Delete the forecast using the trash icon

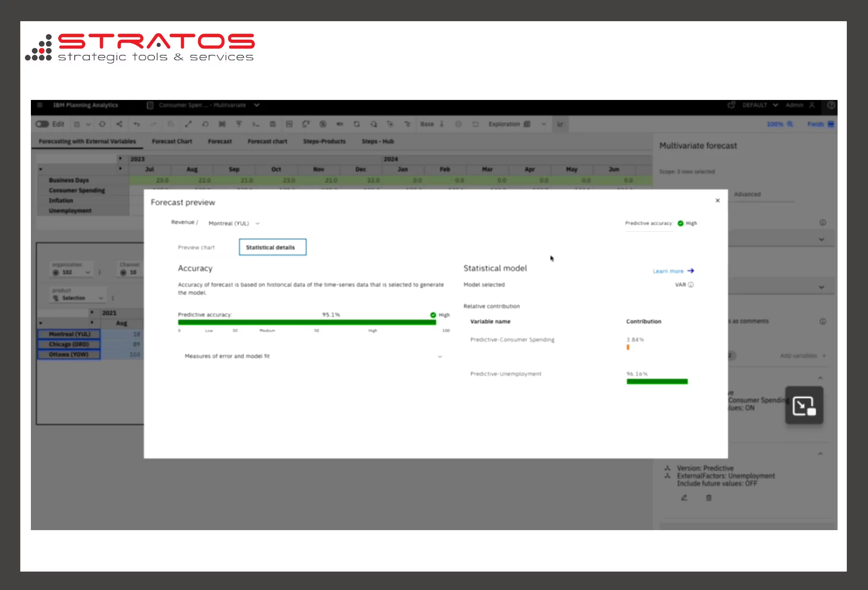[x=709, y=497]
